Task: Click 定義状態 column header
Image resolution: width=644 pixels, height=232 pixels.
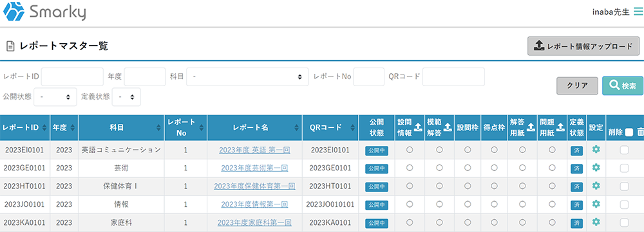Action: tap(576, 127)
